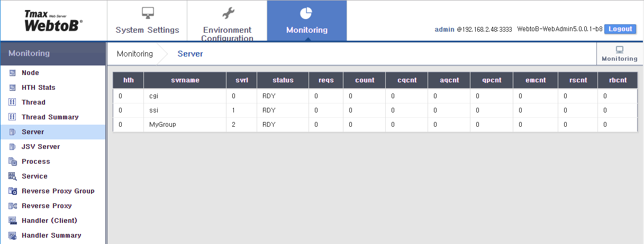Image resolution: width=644 pixels, height=244 pixels.
Task: Open the Environment Configuration tab
Action: coord(227,21)
